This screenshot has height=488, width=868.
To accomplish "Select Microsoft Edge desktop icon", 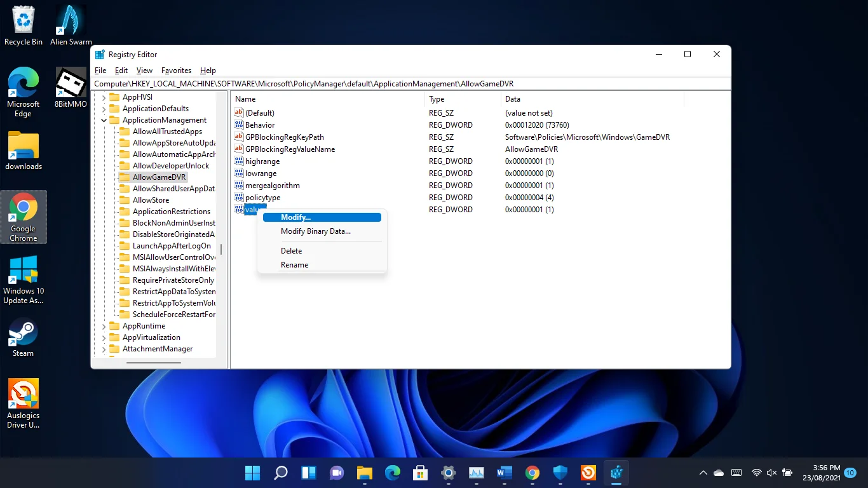I will (x=24, y=93).
